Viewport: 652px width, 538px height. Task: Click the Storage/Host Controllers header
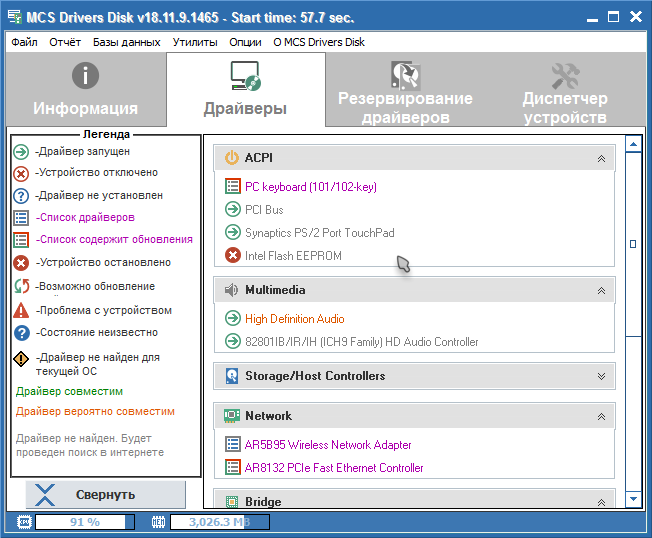(x=414, y=376)
